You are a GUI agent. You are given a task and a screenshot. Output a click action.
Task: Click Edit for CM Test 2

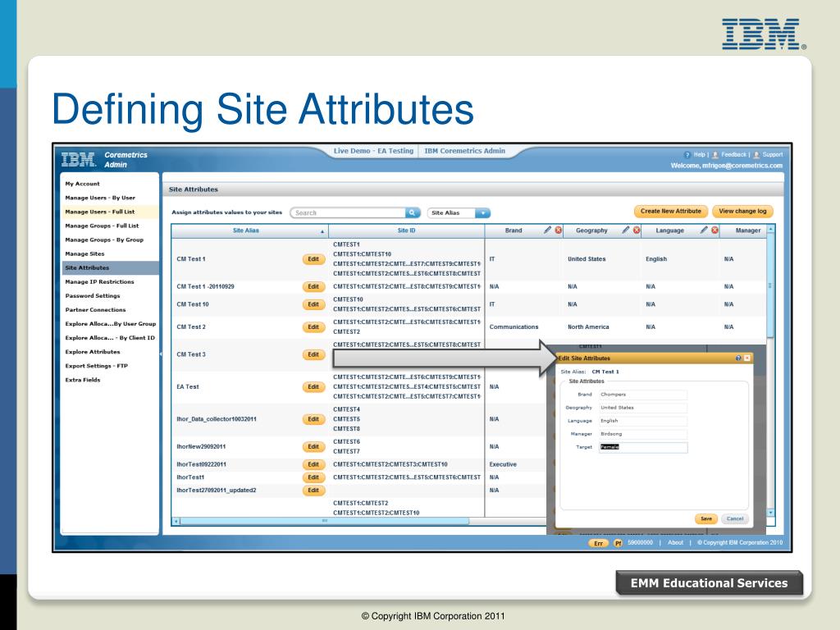pyautogui.click(x=313, y=326)
